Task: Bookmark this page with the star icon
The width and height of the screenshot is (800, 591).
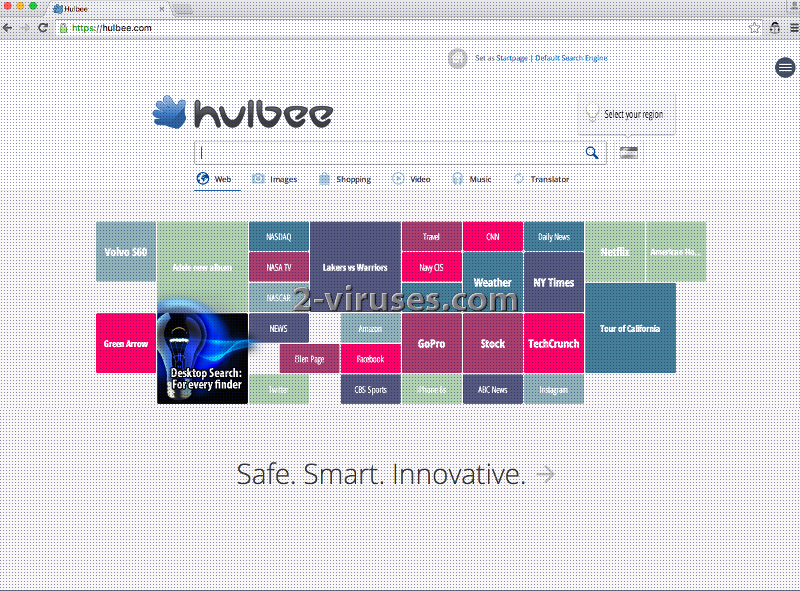Action: tap(754, 28)
